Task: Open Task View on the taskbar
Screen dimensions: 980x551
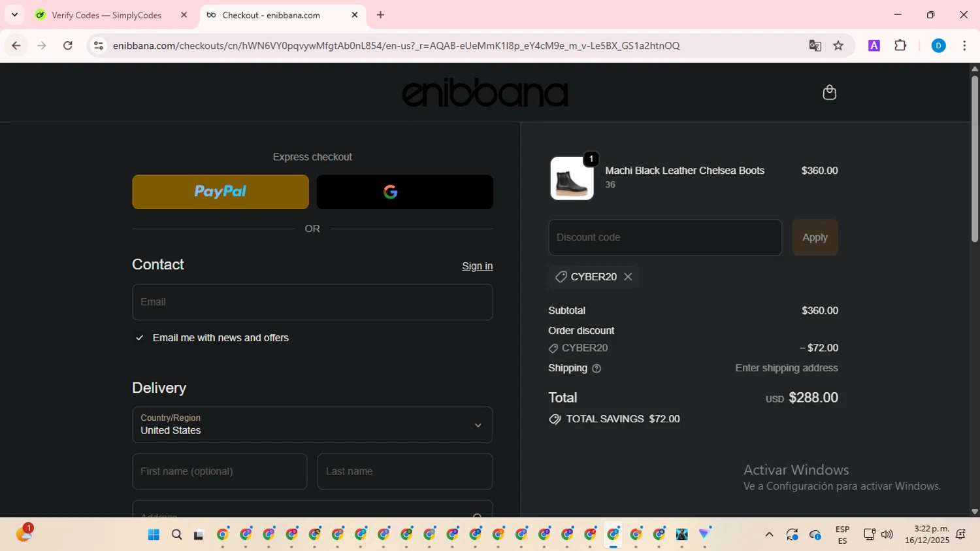Action: (x=199, y=535)
